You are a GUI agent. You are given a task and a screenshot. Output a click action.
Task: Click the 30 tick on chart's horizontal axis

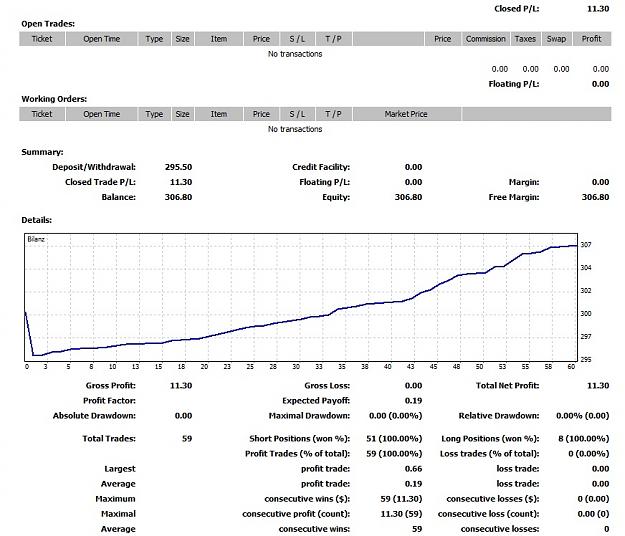pyautogui.click(x=296, y=367)
